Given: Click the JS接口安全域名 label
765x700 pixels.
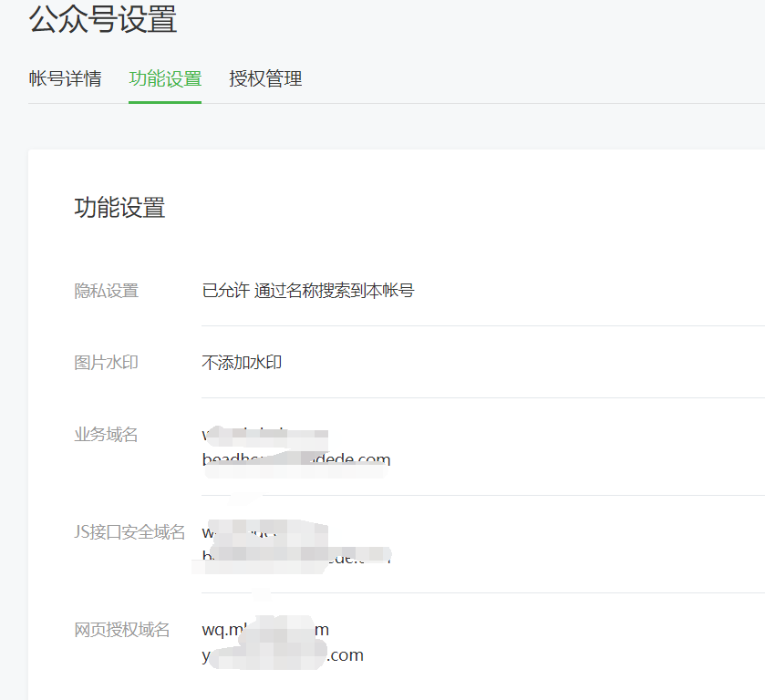Looking at the screenshot, I should pyautogui.click(x=129, y=531).
